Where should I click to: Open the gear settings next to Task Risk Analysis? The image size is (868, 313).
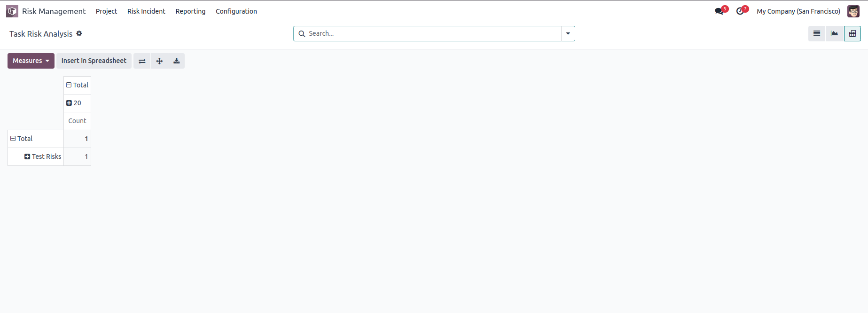pos(79,33)
